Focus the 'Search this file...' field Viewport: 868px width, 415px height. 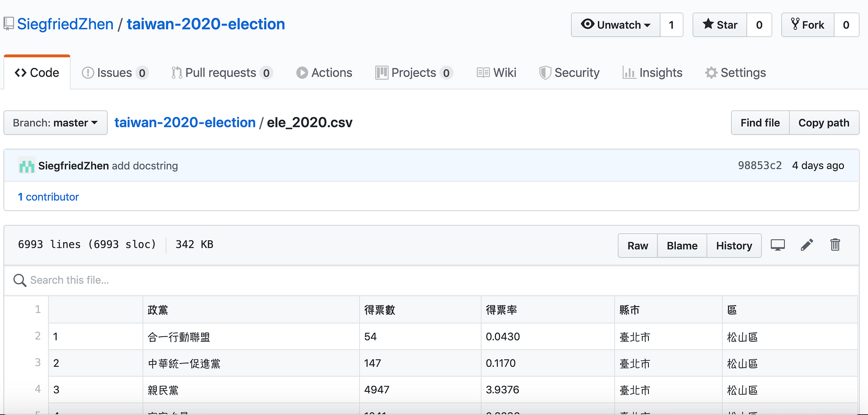431,280
